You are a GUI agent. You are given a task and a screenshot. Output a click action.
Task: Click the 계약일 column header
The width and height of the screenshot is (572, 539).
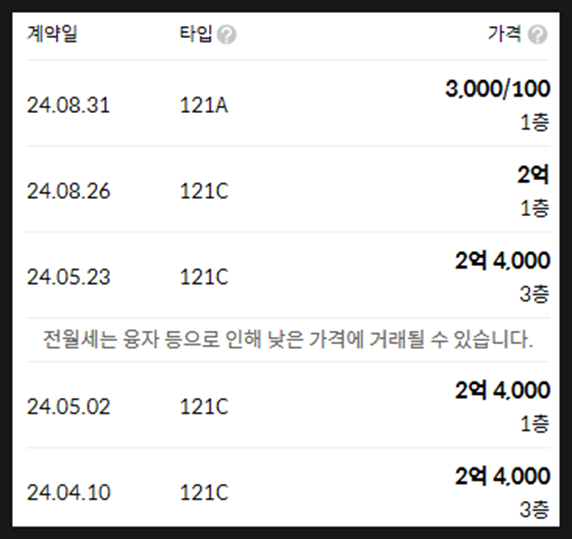(52, 34)
